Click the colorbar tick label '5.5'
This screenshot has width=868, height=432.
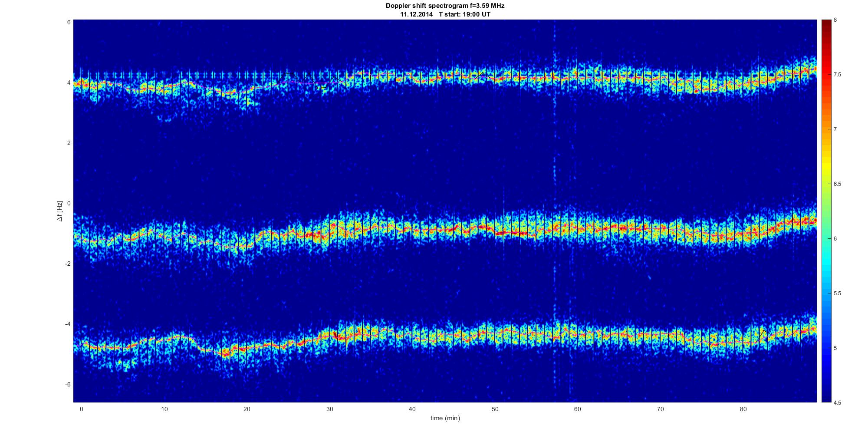point(837,293)
